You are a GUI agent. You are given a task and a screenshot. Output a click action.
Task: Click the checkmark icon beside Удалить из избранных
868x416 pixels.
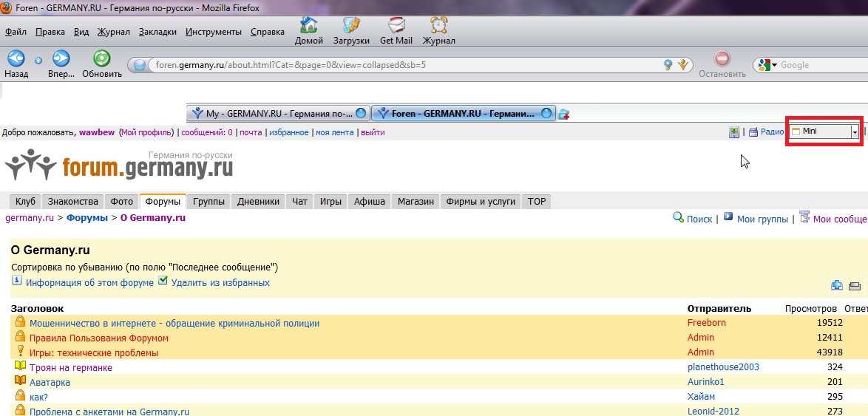point(163,281)
